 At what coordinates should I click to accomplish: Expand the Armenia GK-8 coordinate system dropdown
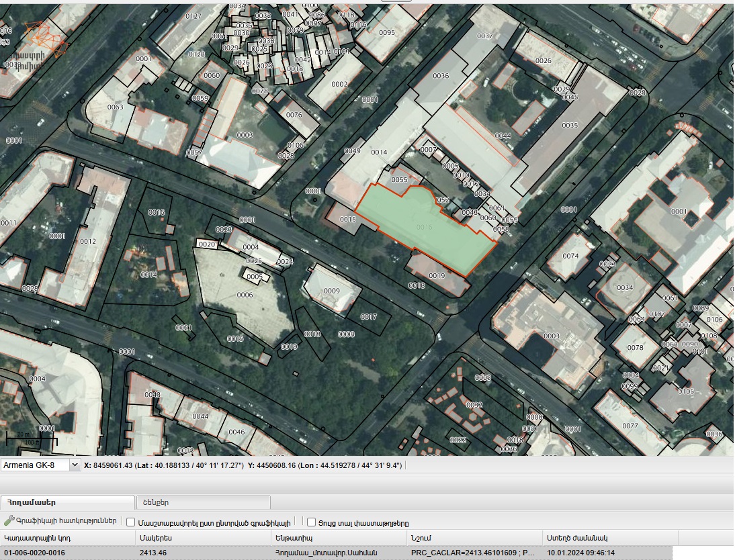point(74,465)
